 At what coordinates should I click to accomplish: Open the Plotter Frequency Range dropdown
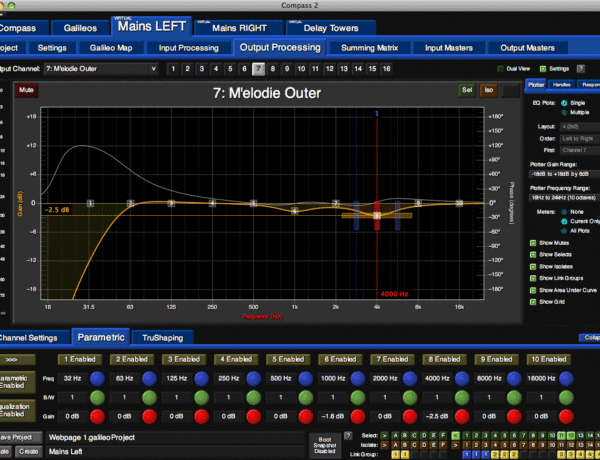561,197
